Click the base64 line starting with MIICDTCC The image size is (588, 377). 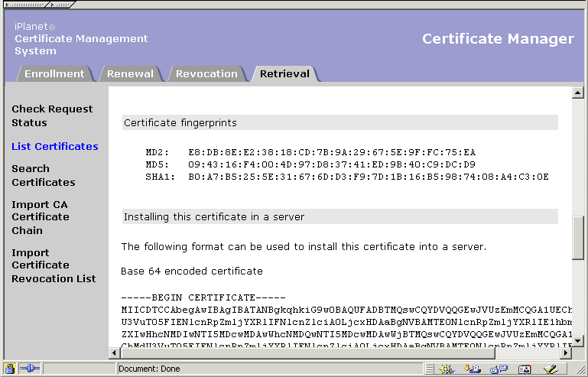(x=346, y=310)
